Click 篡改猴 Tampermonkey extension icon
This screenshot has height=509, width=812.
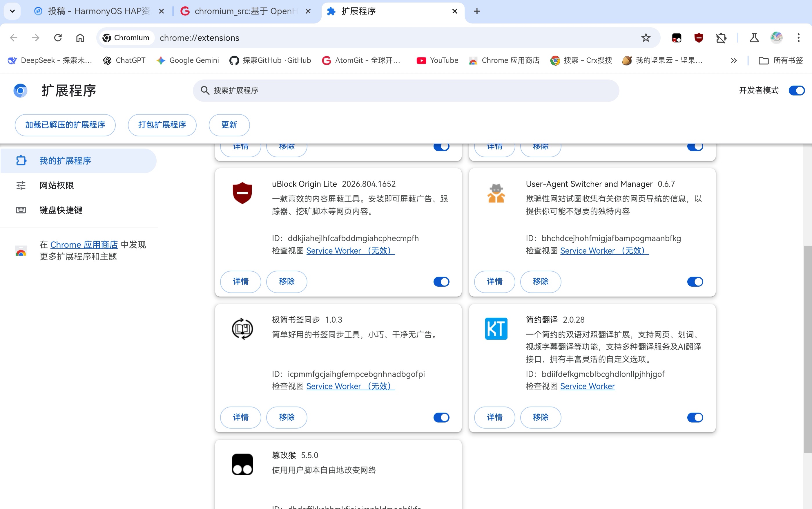242,465
